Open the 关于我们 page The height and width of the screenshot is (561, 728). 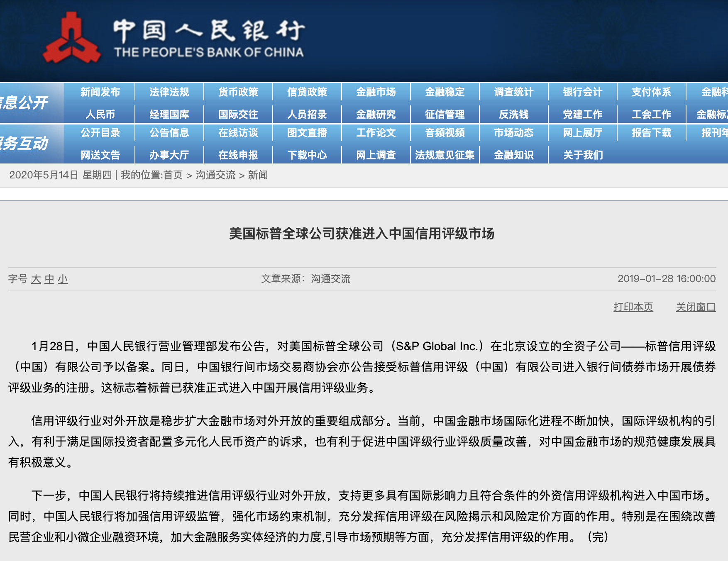(x=582, y=155)
